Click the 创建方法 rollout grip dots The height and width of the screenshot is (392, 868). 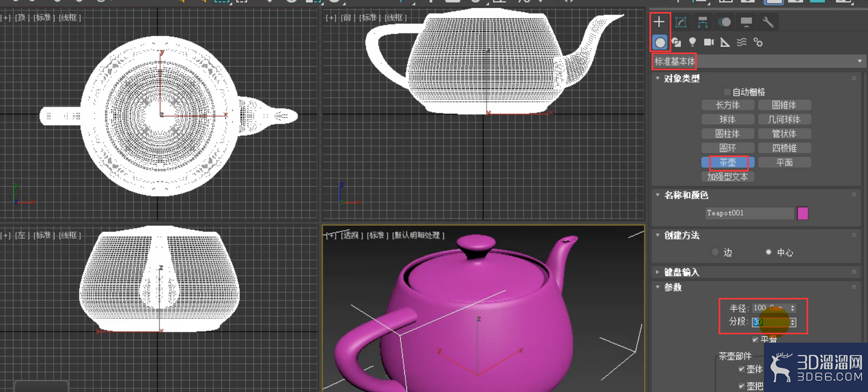tap(854, 235)
